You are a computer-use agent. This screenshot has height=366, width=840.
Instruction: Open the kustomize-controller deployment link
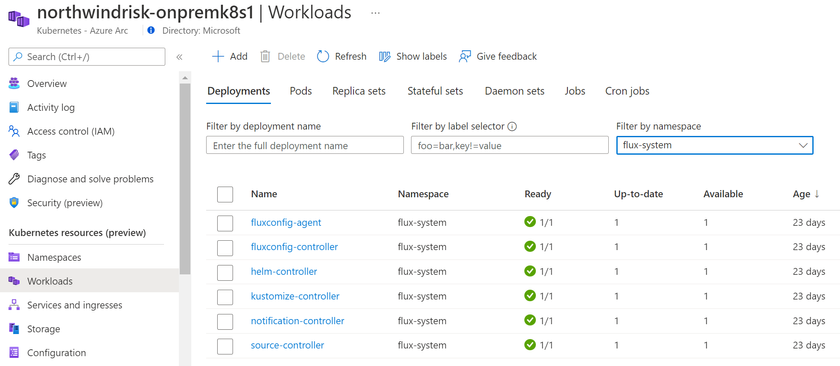point(295,296)
